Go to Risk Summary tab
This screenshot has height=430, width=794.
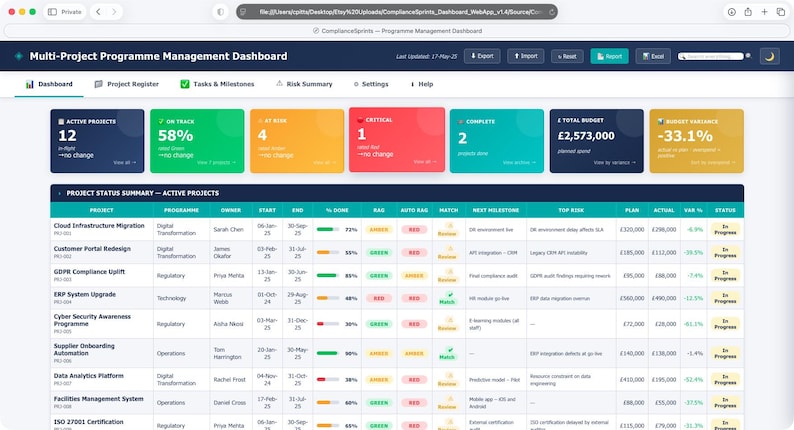coord(304,84)
